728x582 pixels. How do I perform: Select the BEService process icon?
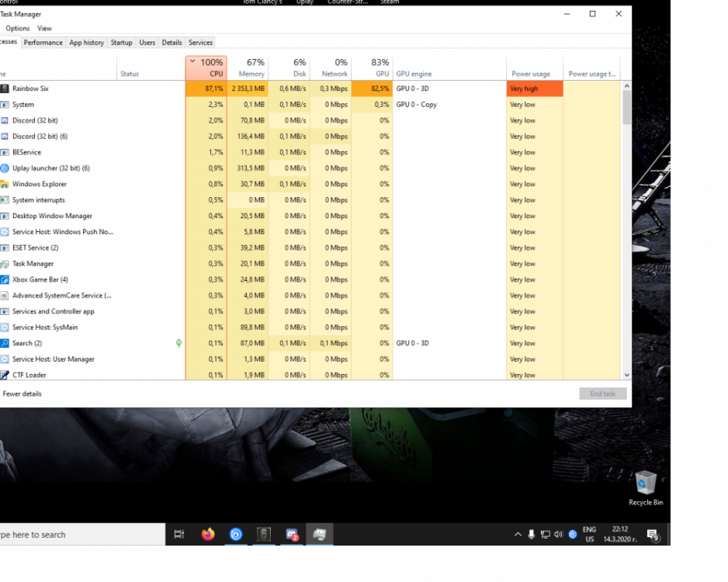coord(4,152)
